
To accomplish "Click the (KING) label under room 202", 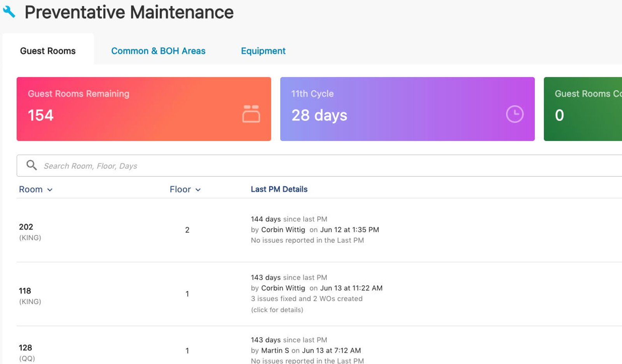I will point(30,238).
